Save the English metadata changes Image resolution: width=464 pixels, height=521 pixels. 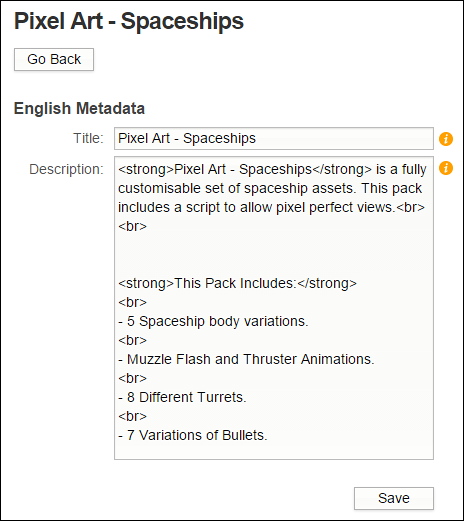[x=394, y=498]
